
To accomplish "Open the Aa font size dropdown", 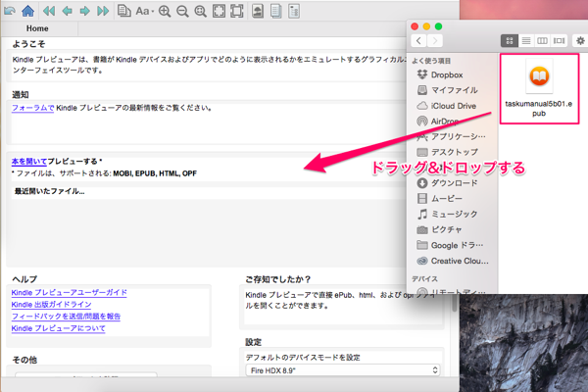I will tap(145, 12).
